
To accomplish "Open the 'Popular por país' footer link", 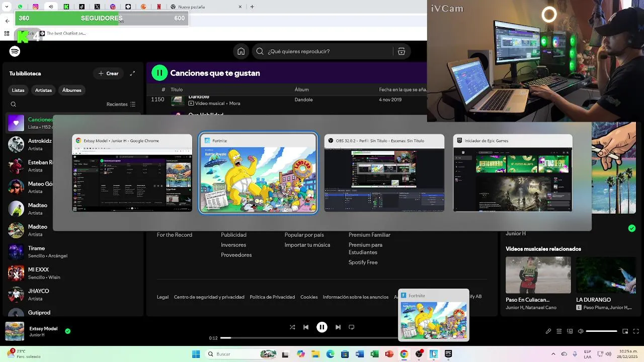I will click(x=304, y=235).
